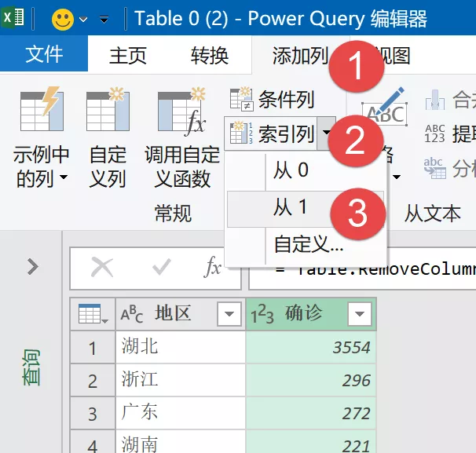
Task: Click the 索引列 button
Action: [271, 133]
